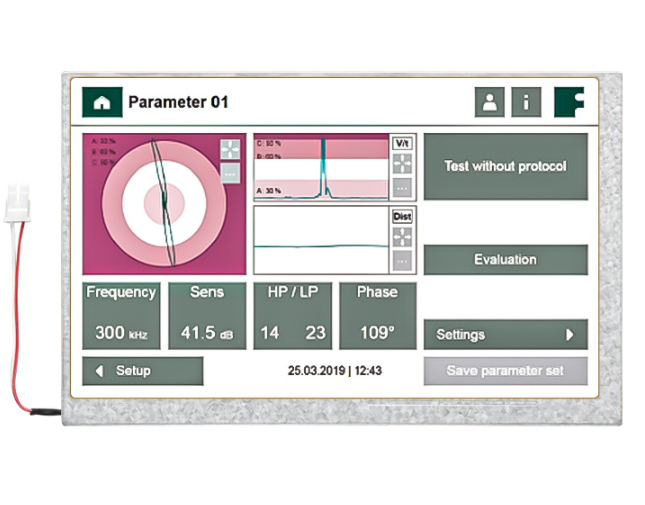Click the F company logo
This screenshot has height=505, width=645.
click(x=569, y=102)
